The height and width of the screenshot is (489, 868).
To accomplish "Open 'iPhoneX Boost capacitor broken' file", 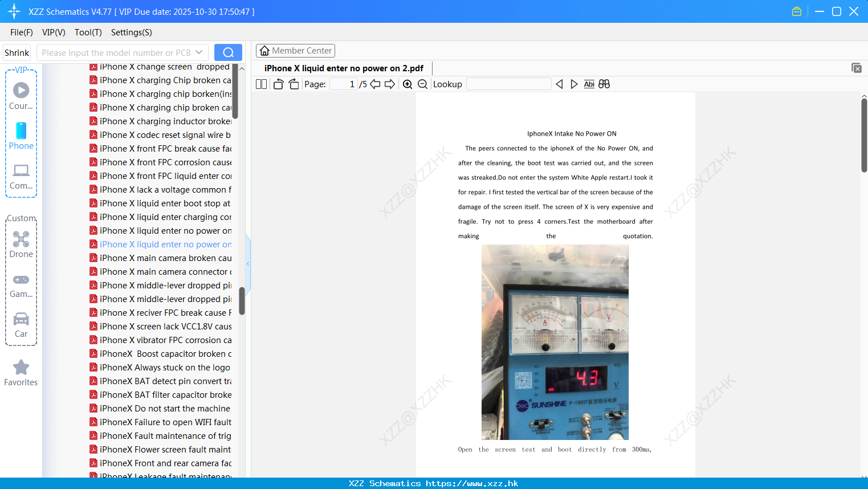I will tap(160, 354).
